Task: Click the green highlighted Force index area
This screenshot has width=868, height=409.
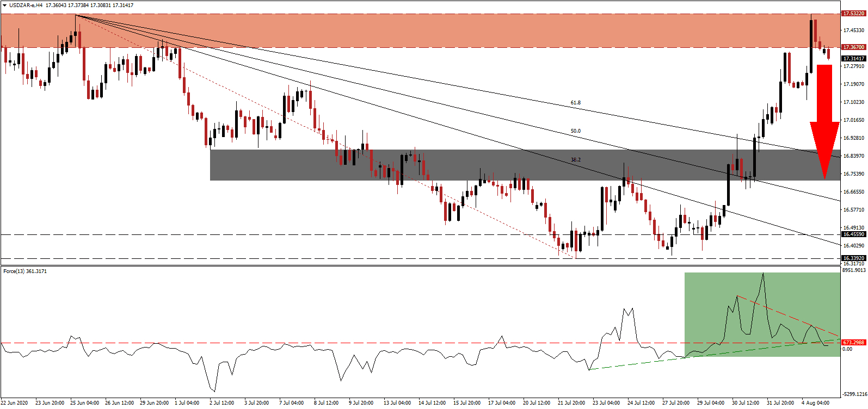Action: (707, 305)
